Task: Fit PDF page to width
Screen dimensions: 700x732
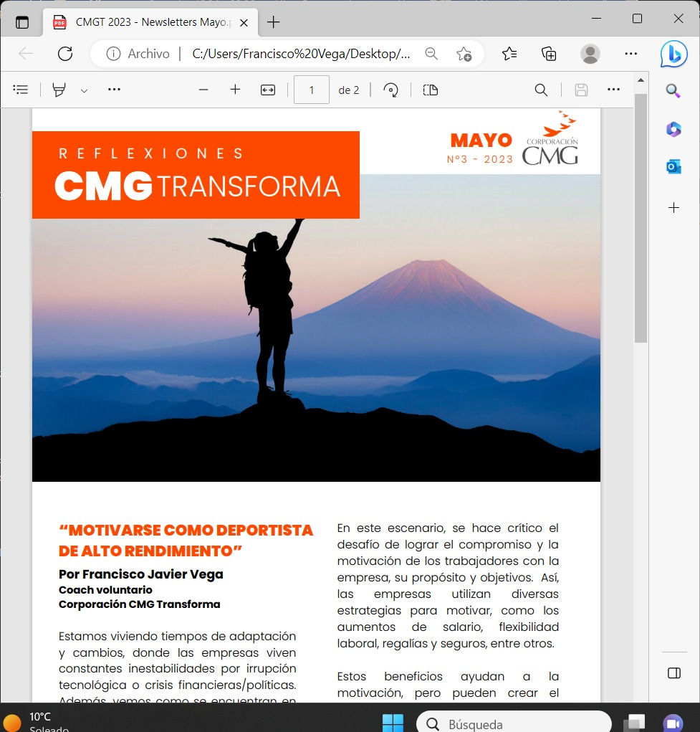Action: click(268, 90)
